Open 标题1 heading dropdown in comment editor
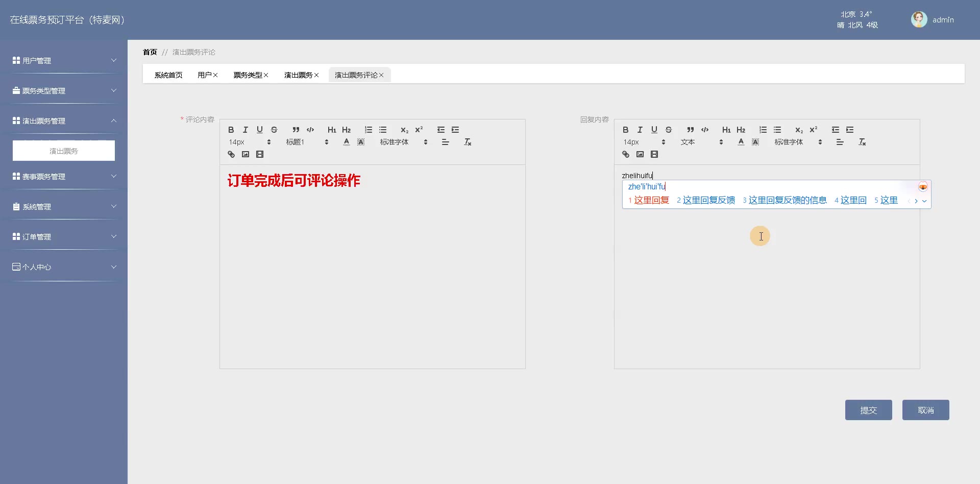Viewport: 980px width, 484px height. point(307,142)
